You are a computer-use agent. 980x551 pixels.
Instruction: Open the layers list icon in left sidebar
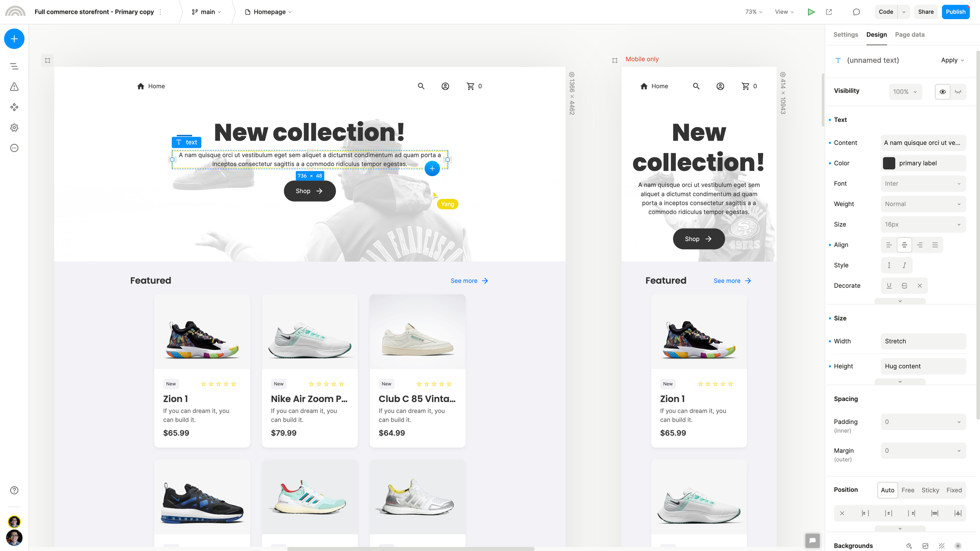[14, 67]
